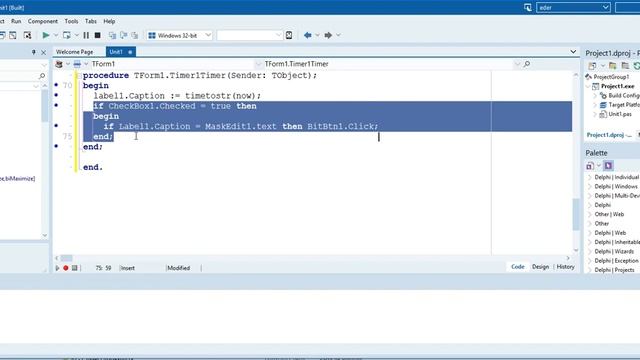Stop program execution with the black square
640x360 pixels.
98,36
